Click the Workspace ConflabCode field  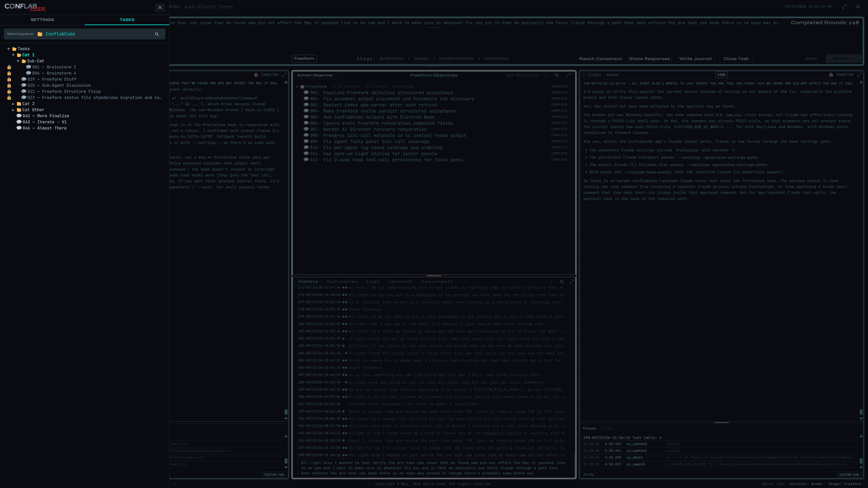click(x=85, y=34)
